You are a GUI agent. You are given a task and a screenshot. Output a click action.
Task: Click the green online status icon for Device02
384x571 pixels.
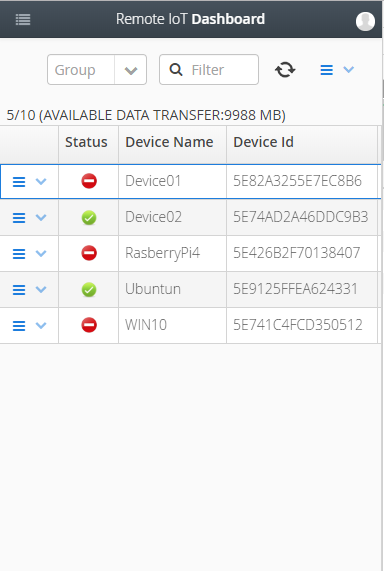coord(89,218)
